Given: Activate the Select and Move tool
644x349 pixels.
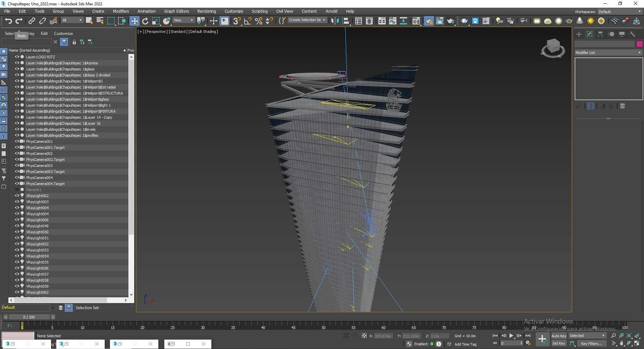Looking at the screenshot, I should point(134,21).
